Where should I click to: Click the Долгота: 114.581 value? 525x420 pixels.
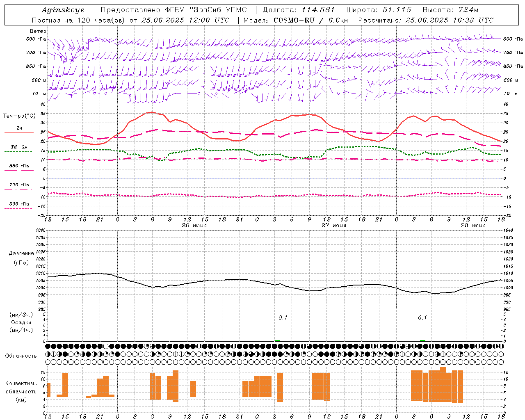pyautogui.click(x=298, y=10)
